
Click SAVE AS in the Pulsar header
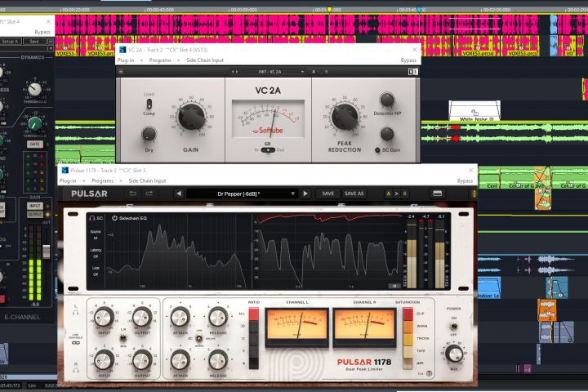pos(354,194)
